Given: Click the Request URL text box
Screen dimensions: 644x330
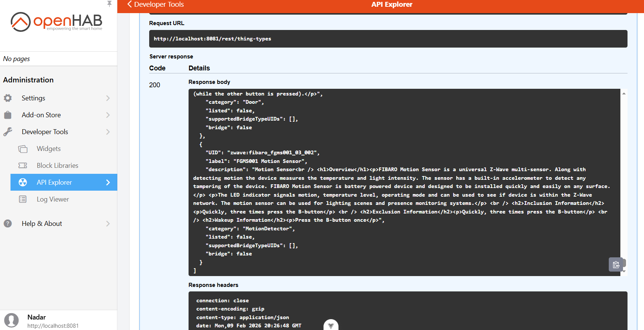Looking at the screenshot, I should point(388,39).
